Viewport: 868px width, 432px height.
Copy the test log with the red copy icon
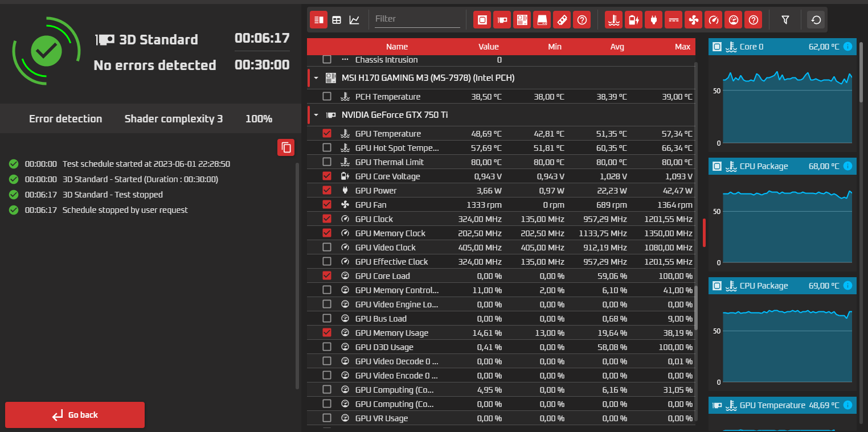click(286, 147)
